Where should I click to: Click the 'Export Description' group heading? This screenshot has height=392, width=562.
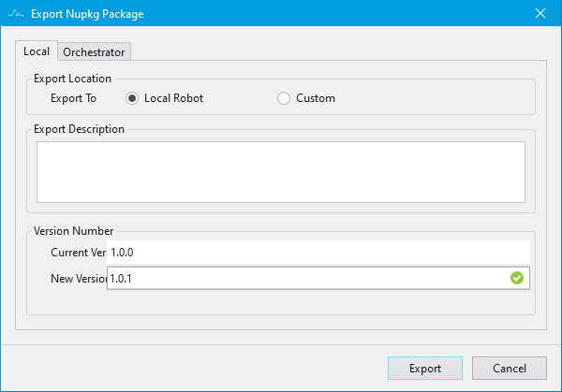(x=79, y=129)
